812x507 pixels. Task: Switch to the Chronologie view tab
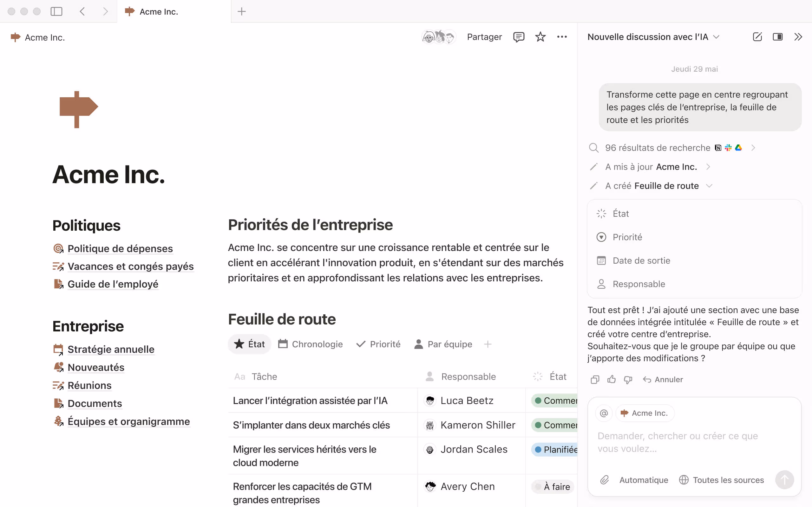click(x=311, y=344)
